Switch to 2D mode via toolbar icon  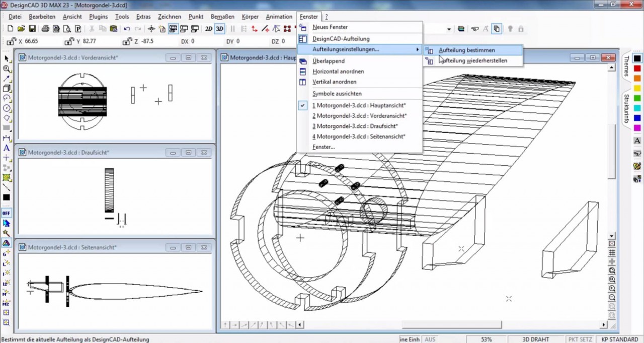tap(209, 29)
